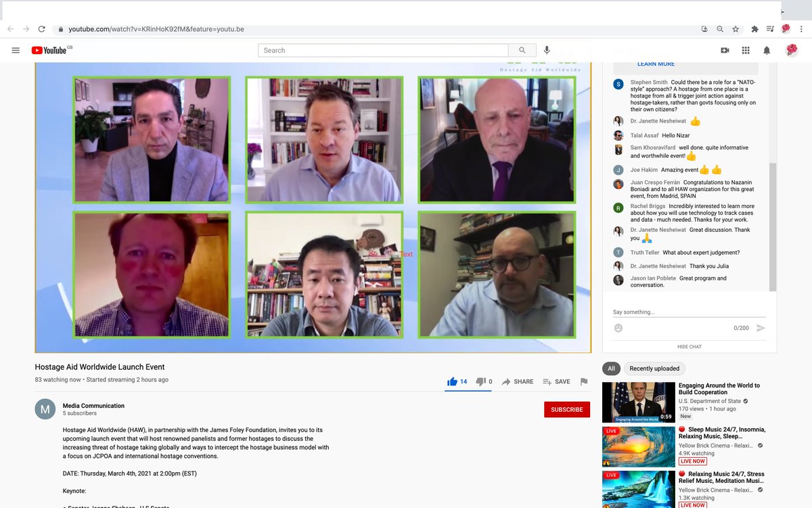Open browser media control icon
This screenshot has height=508, width=812.
770,29
